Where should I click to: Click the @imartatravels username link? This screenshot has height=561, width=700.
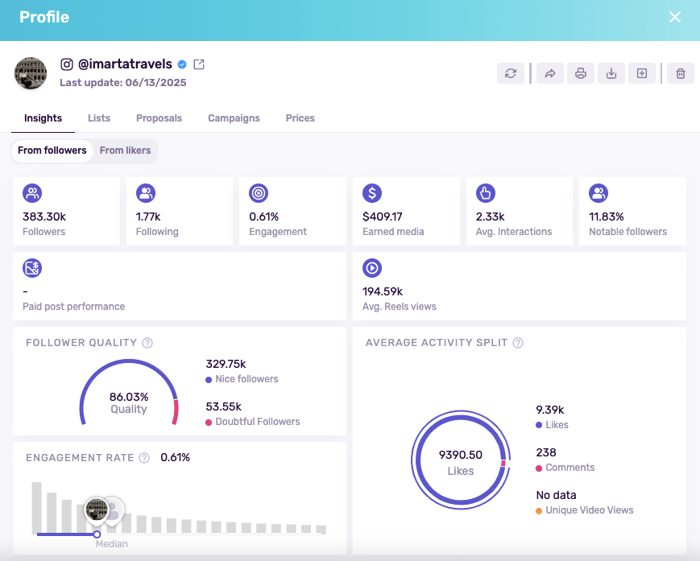[x=125, y=64]
